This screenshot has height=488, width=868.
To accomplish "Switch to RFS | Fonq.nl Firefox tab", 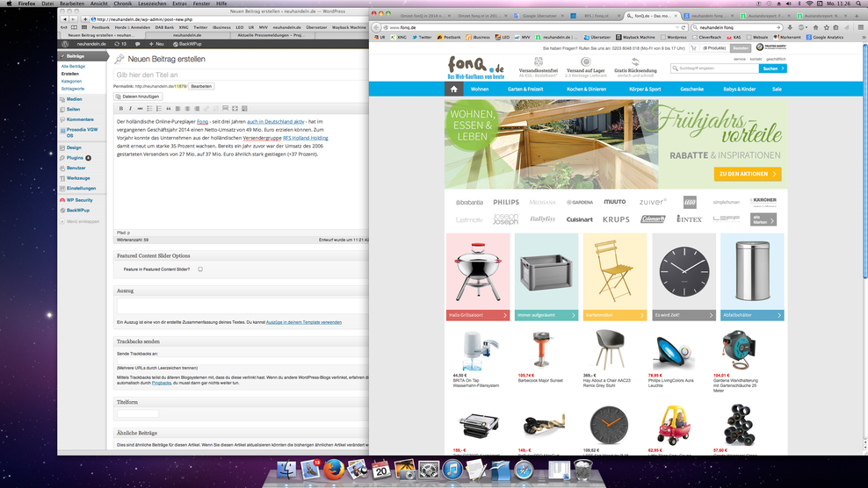I will click(x=595, y=16).
